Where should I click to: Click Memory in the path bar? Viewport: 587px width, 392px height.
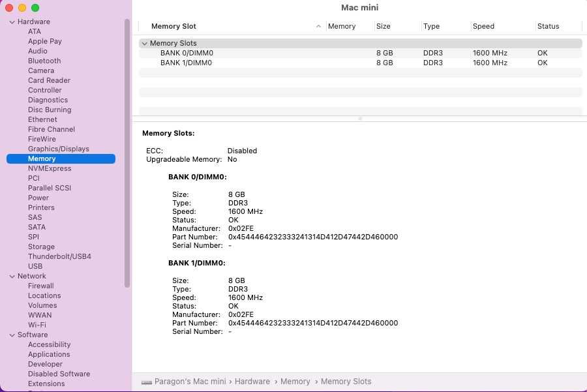coord(295,382)
